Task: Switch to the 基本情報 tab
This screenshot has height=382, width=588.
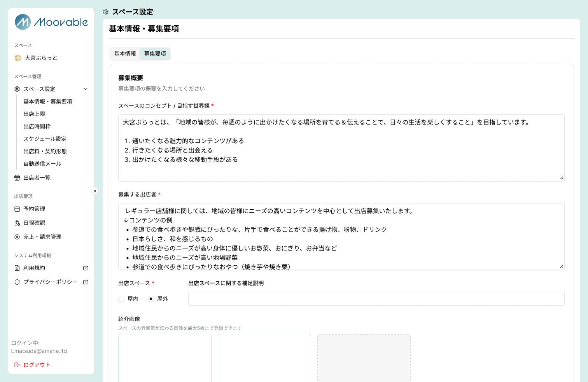Action: [x=125, y=54]
